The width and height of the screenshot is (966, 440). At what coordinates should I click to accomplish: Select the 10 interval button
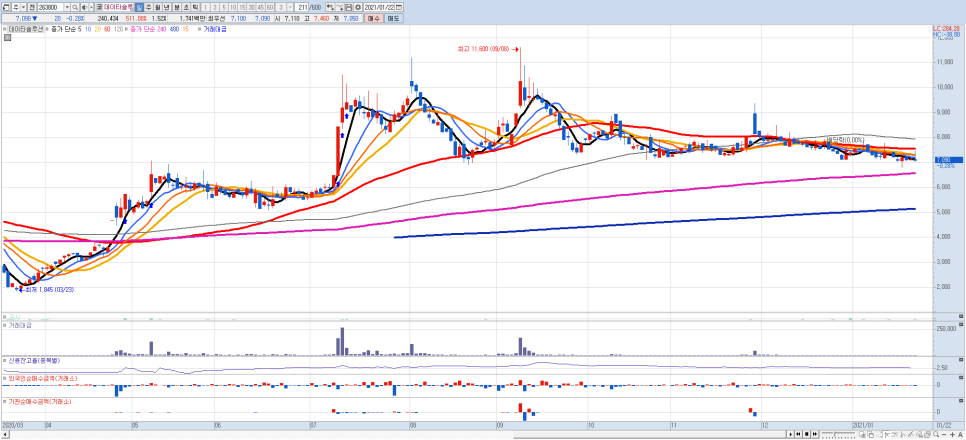pyautogui.click(x=233, y=7)
